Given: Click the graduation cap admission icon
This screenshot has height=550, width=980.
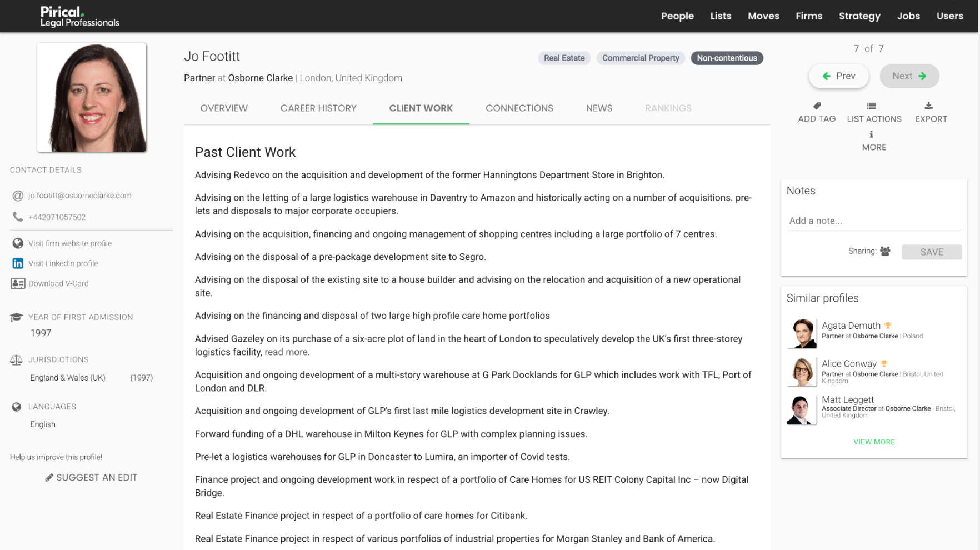Looking at the screenshot, I should pos(16,317).
